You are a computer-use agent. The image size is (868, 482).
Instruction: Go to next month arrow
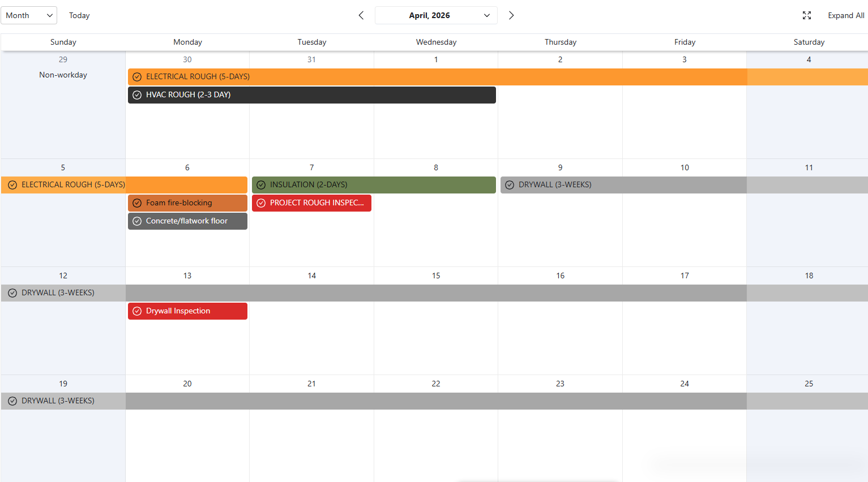511,15
